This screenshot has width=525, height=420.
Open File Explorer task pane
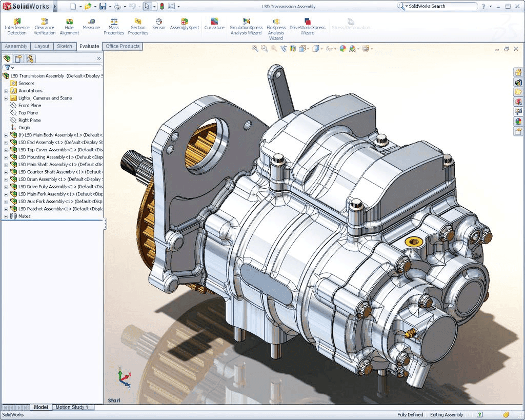tap(518, 91)
